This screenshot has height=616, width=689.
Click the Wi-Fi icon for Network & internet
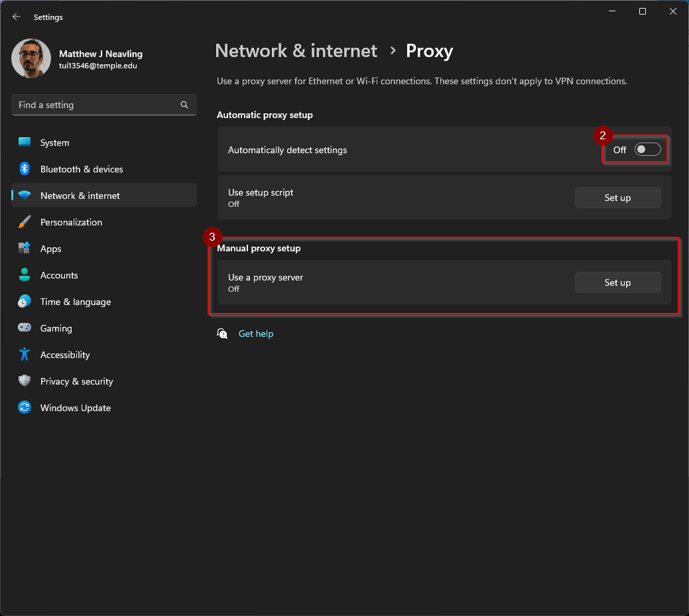(x=25, y=195)
